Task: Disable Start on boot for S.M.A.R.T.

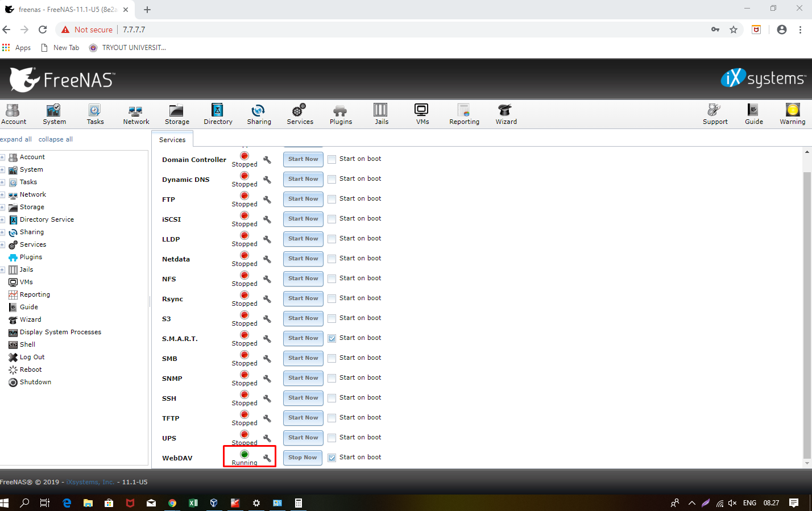Action: click(x=332, y=338)
